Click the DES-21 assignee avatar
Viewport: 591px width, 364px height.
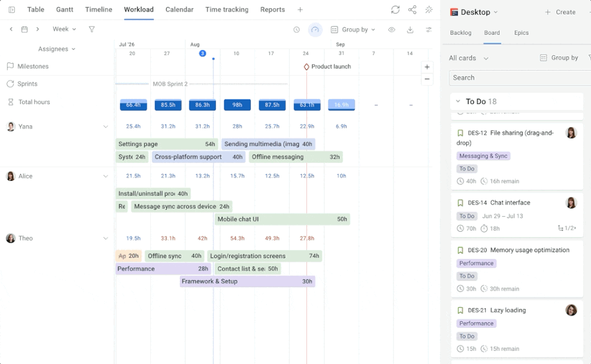pos(571,310)
